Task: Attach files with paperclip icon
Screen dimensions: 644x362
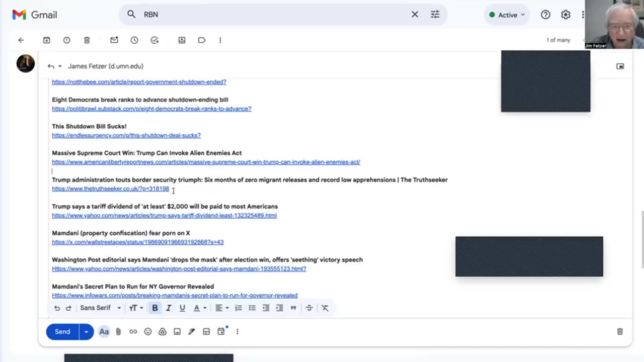Action: tap(118, 332)
